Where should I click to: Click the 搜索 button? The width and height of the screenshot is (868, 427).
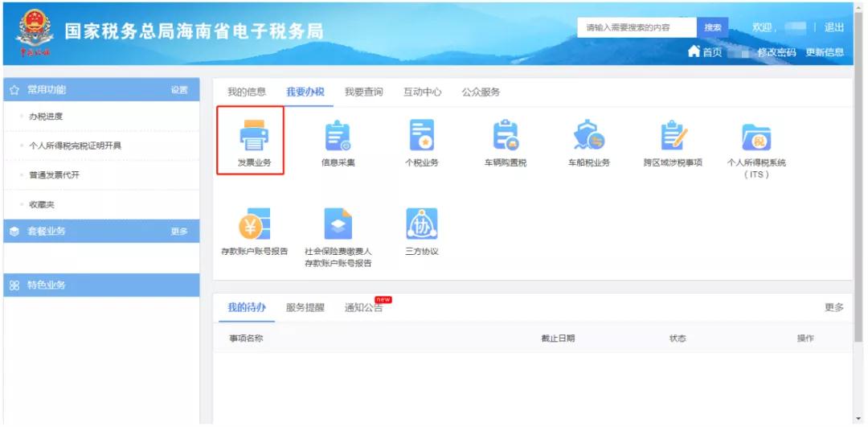pyautogui.click(x=712, y=27)
